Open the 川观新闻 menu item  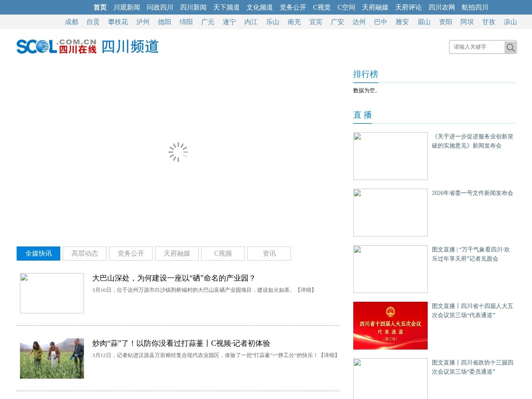click(x=126, y=7)
